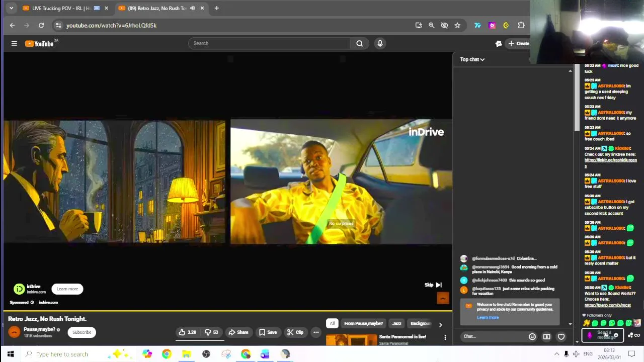This screenshot has height=362, width=644.
Task: Open the Super Chat dollar icon in live chat
Action: click(546, 336)
